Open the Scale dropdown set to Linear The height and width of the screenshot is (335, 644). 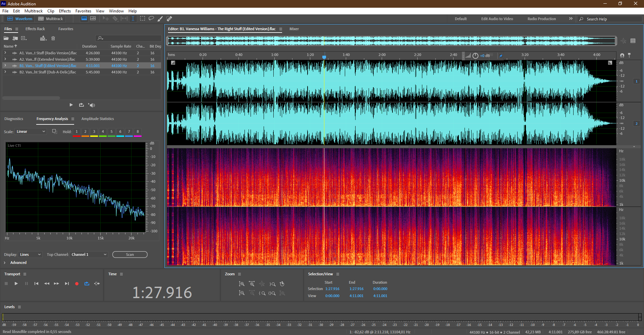[31, 131]
